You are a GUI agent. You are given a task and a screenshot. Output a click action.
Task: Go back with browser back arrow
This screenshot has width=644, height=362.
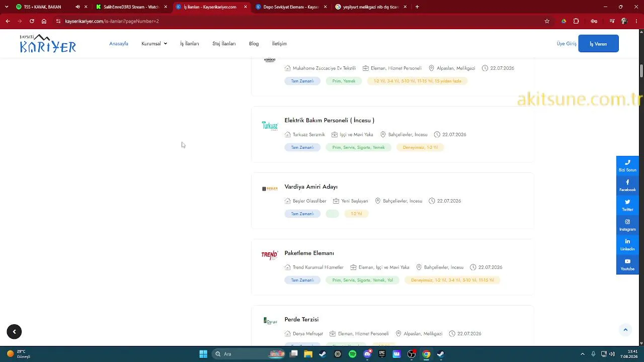pyautogui.click(x=8, y=21)
